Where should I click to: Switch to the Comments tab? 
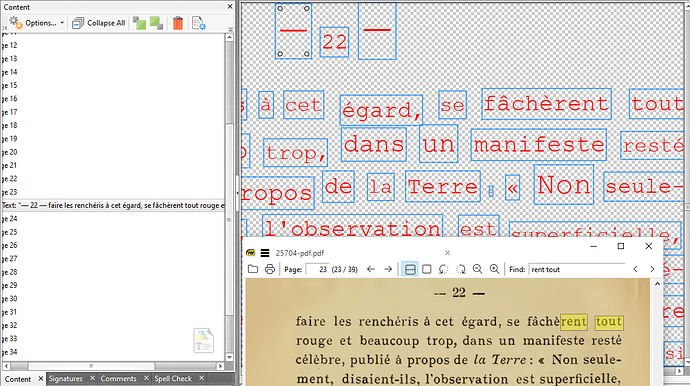pos(118,379)
